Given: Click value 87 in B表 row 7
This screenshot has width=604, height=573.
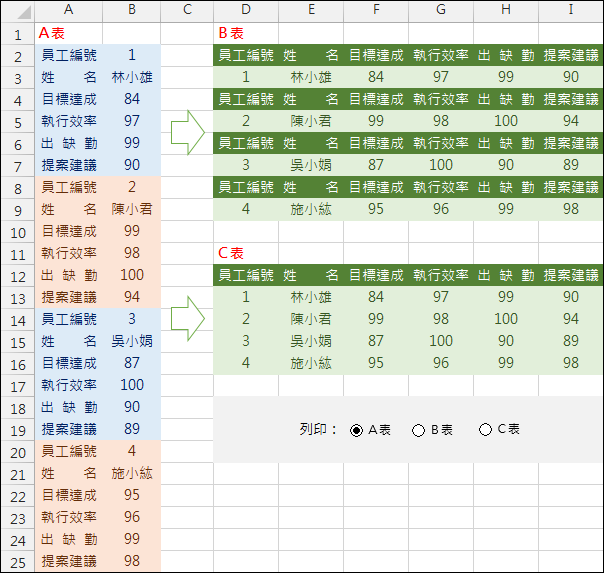Looking at the screenshot, I should pyautogui.click(x=376, y=165).
